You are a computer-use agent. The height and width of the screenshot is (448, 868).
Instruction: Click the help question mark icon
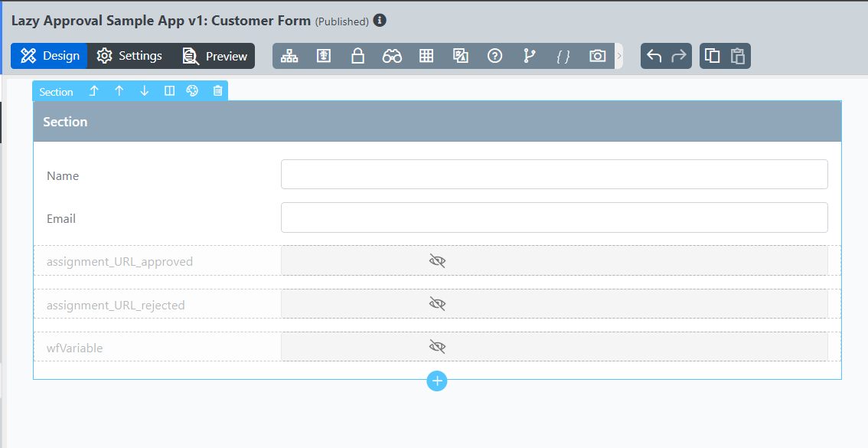(x=494, y=56)
